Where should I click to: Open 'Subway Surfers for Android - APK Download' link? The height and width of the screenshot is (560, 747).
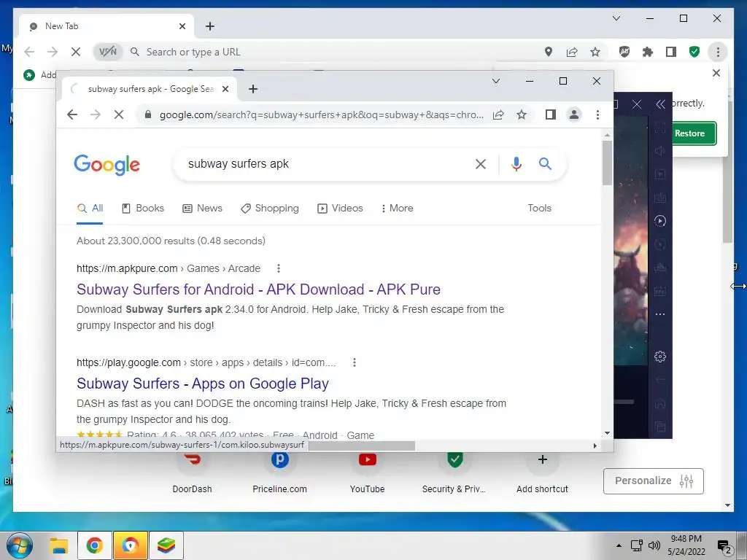[x=258, y=289]
